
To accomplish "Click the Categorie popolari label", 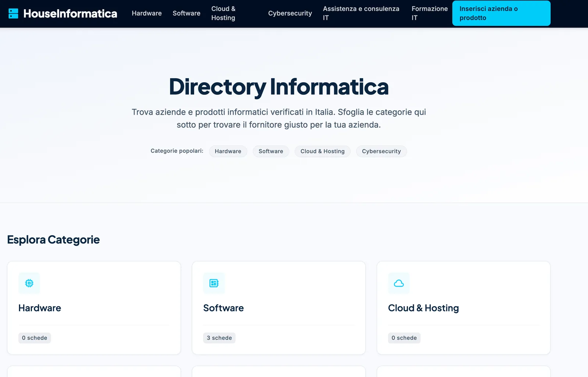I will tap(177, 151).
